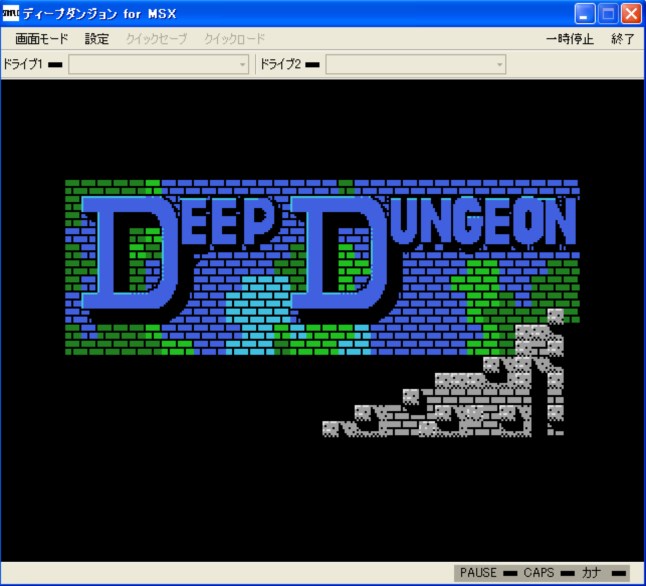Open the 画面モード menu
This screenshot has width=646, height=586.
click(x=42, y=39)
